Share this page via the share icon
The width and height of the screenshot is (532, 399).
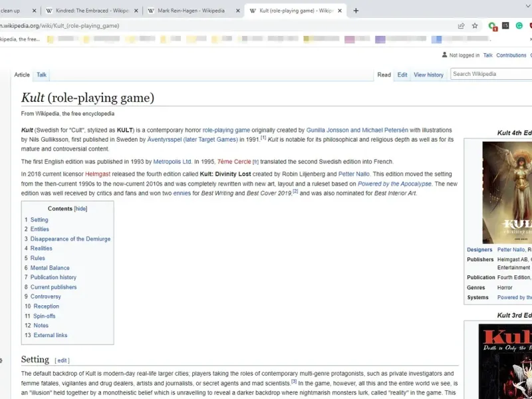point(461,26)
